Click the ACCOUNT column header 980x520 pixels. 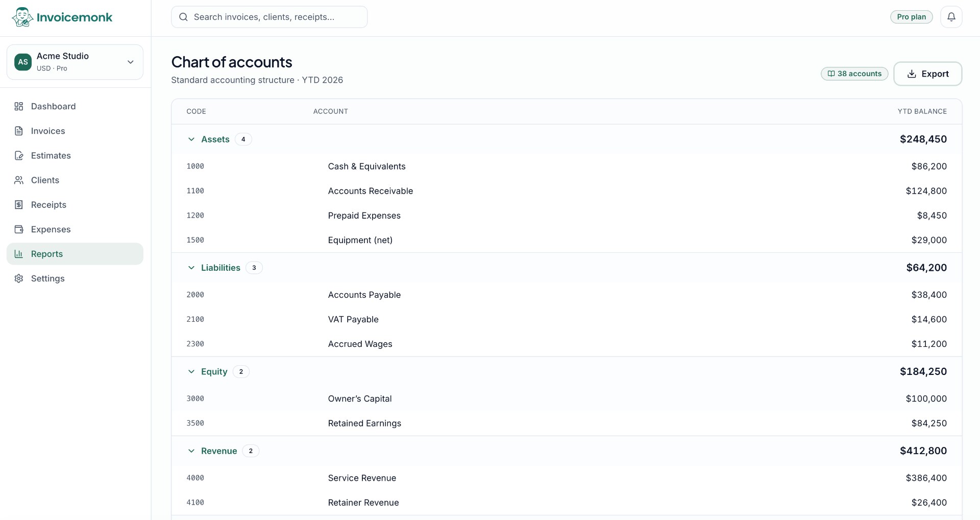[330, 111]
